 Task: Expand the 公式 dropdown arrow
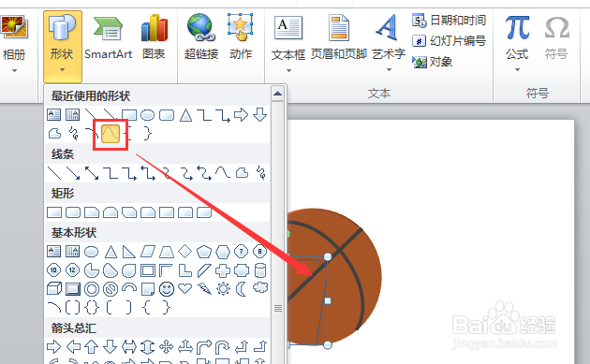tap(517, 69)
